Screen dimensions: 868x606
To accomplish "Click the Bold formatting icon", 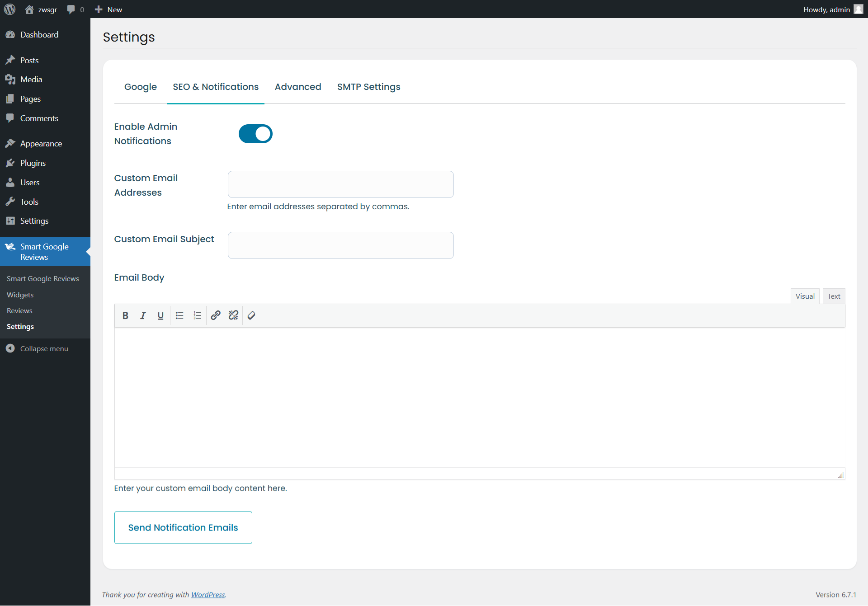I will 125,315.
